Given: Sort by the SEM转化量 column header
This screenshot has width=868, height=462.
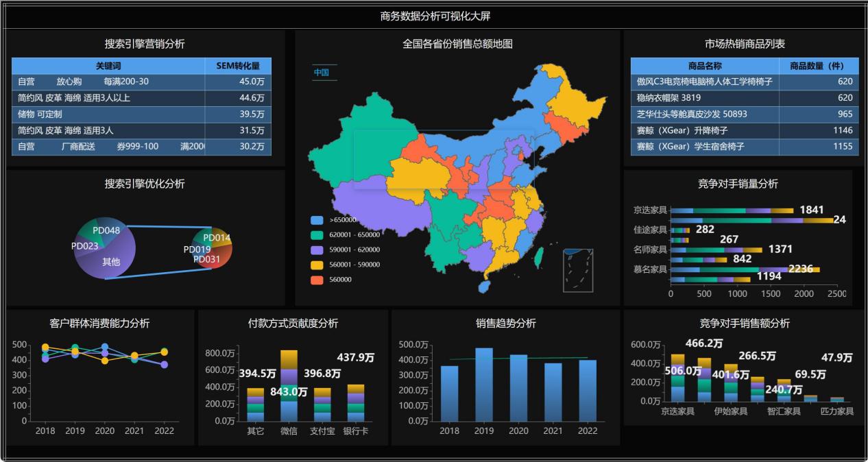Looking at the screenshot, I should tap(238, 66).
